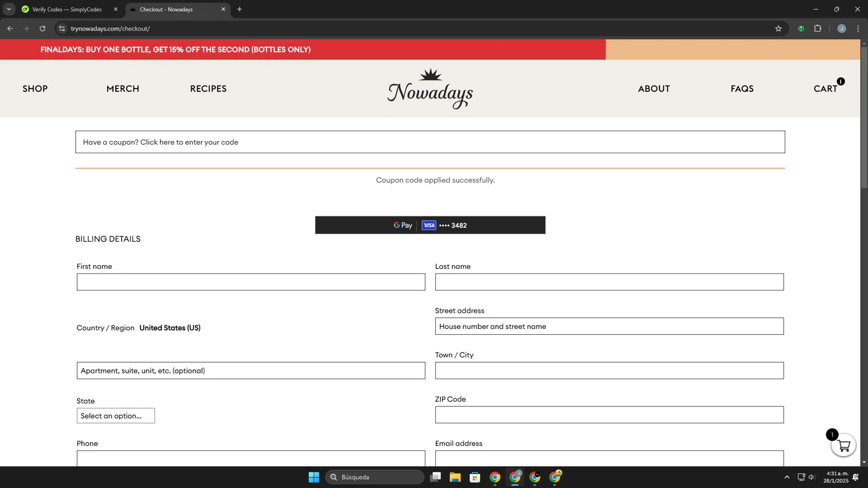Click the Email address field
This screenshot has height=488, width=868.
[x=609, y=459]
